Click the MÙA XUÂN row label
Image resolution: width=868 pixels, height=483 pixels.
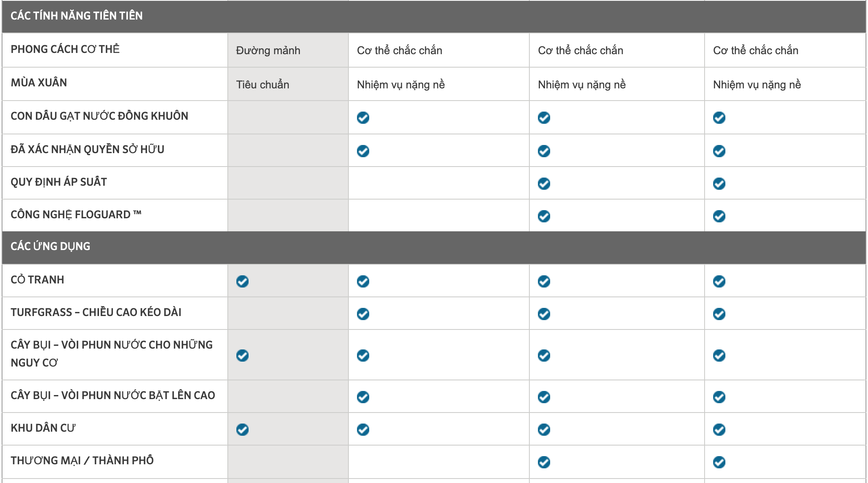[x=39, y=83]
